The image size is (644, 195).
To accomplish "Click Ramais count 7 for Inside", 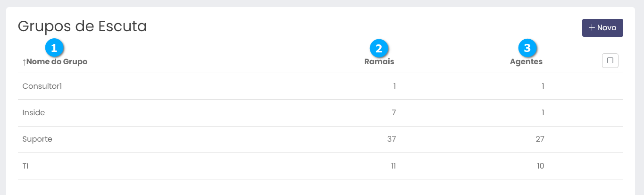I will [393, 113].
